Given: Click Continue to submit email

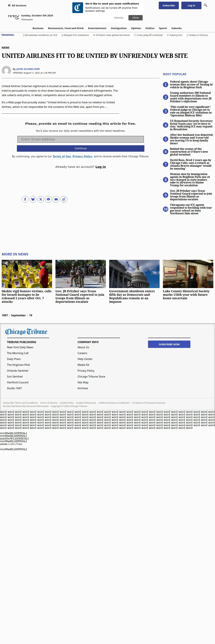Looking at the screenshot, I should point(81,148).
